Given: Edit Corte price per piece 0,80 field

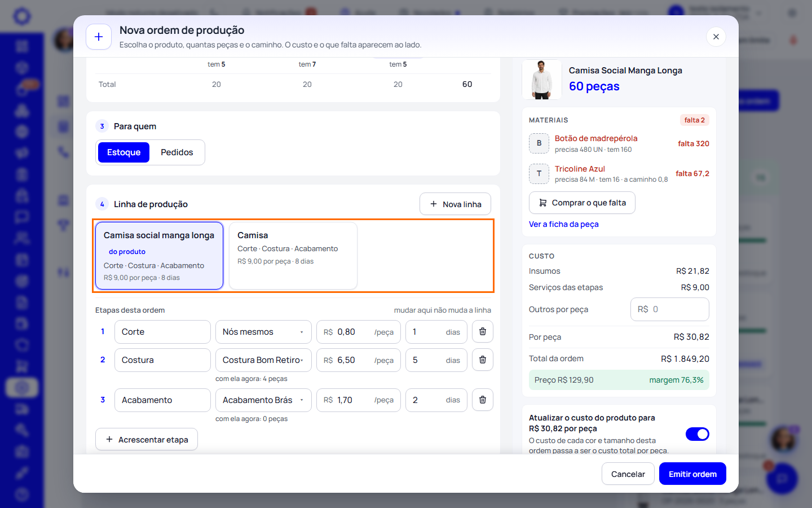Looking at the screenshot, I should pos(359,332).
